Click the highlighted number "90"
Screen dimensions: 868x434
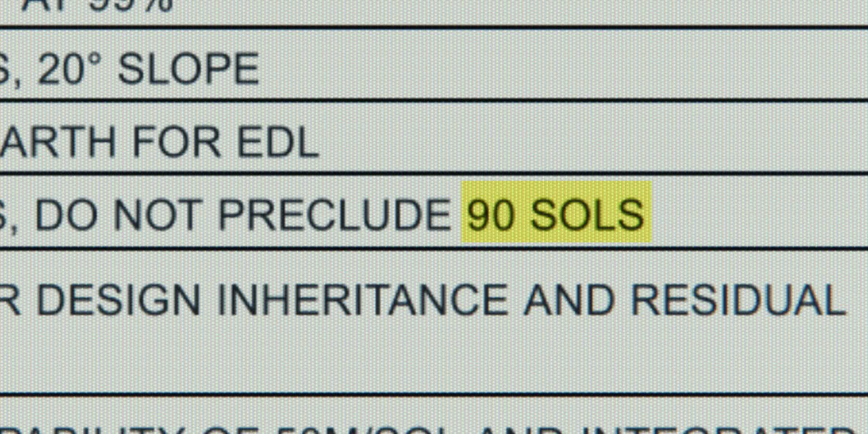click(491, 215)
